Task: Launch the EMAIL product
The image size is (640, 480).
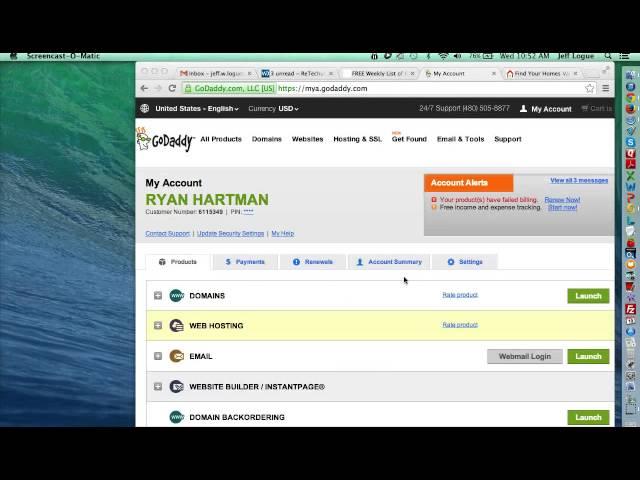Action: [588, 356]
